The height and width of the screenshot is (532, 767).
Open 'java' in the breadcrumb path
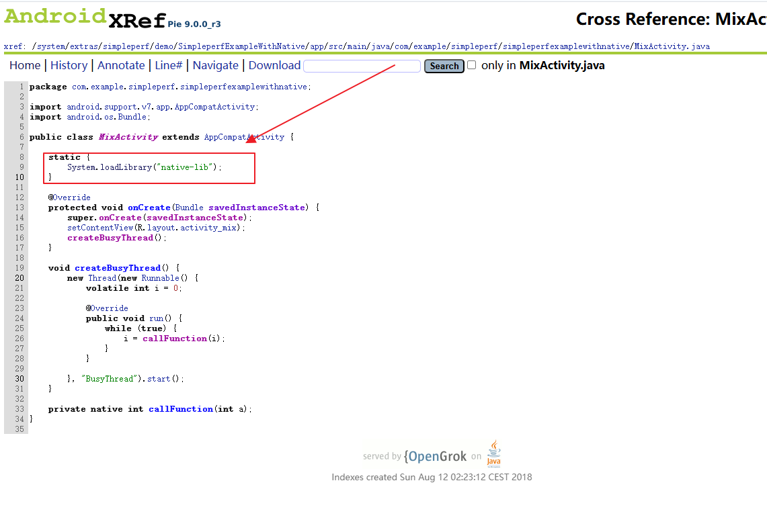(380, 46)
